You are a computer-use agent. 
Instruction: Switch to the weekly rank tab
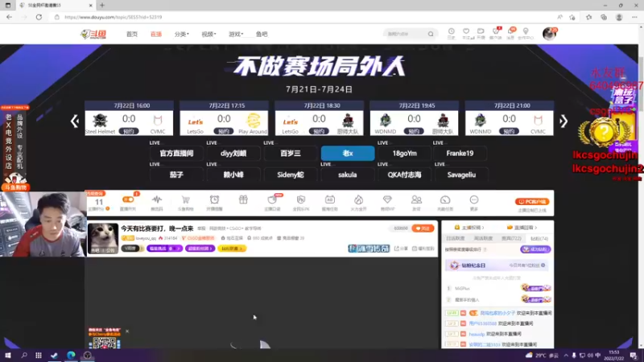483,238
